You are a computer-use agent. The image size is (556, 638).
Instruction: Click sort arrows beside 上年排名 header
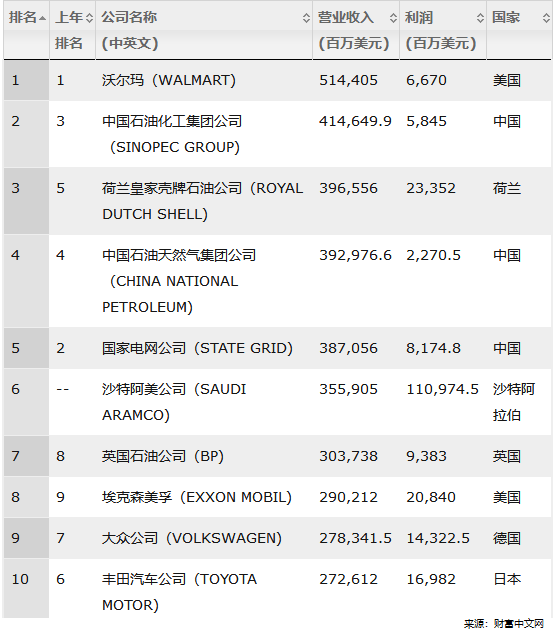click(x=90, y=18)
